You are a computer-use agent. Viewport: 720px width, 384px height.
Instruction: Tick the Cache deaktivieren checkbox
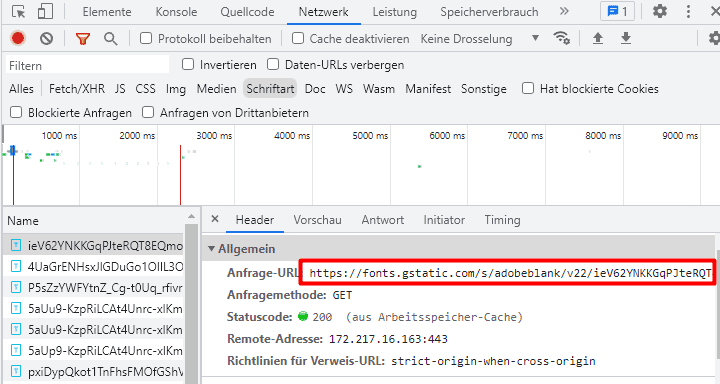point(298,38)
